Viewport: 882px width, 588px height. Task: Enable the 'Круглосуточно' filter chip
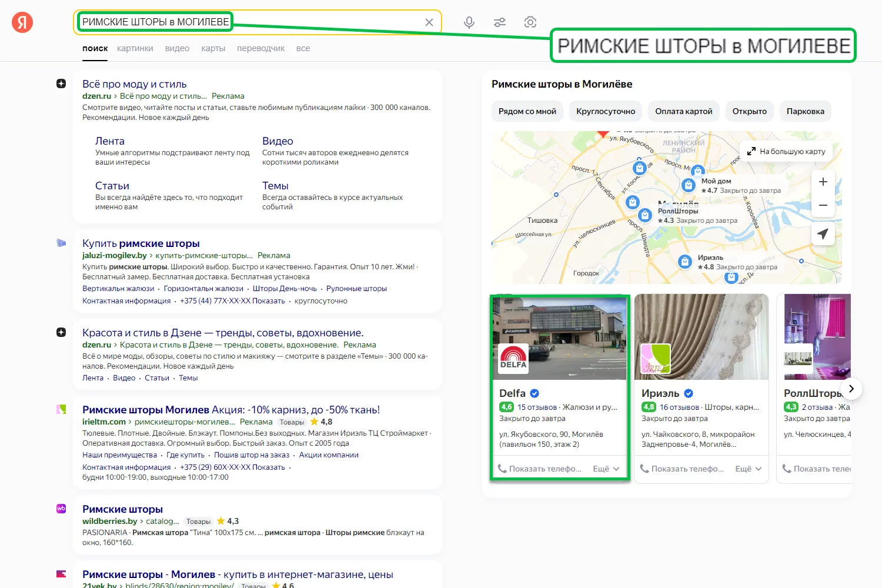[606, 111]
